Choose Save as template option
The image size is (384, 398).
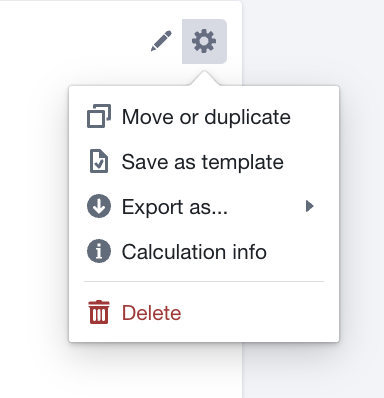click(x=204, y=162)
